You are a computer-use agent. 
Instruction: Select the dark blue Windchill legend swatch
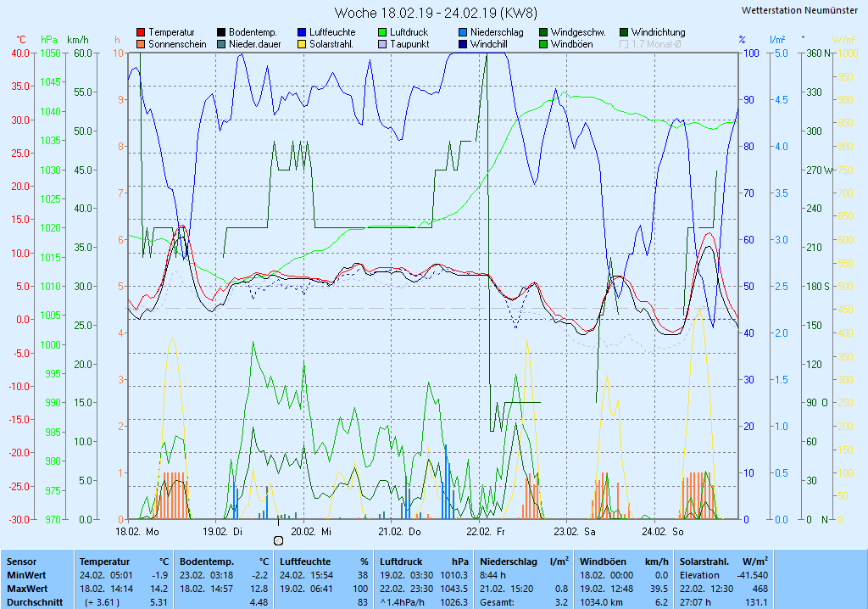tap(463, 44)
